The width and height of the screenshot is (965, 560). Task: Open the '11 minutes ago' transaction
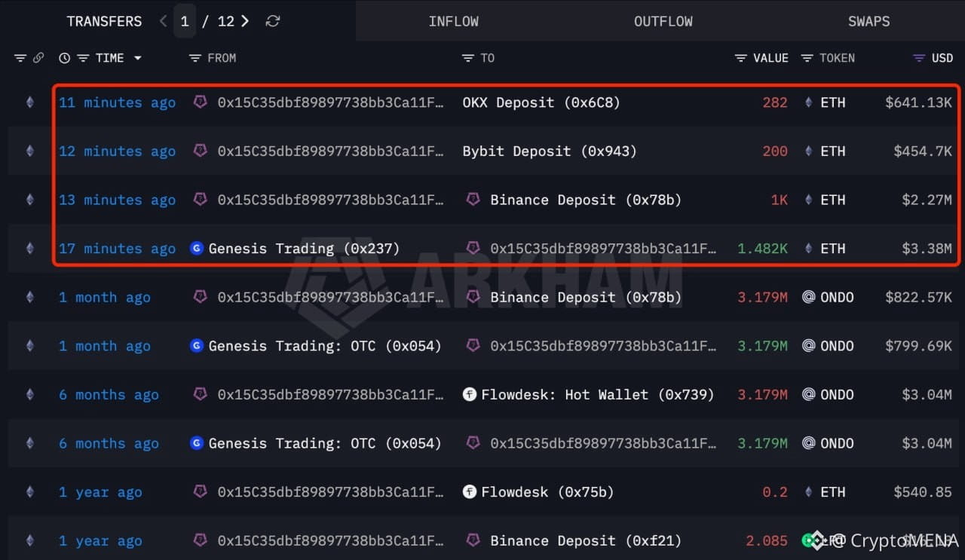pyautogui.click(x=117, y=103)
